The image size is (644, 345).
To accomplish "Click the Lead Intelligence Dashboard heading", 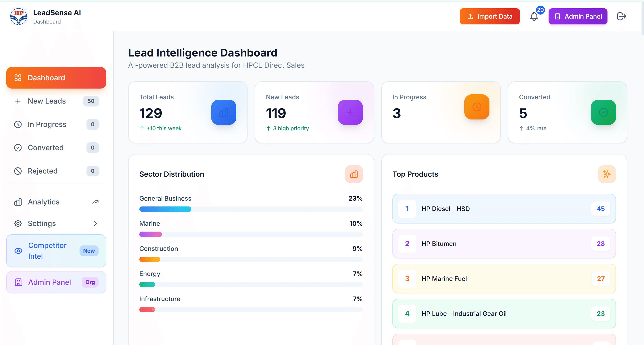I will point(203,53).
